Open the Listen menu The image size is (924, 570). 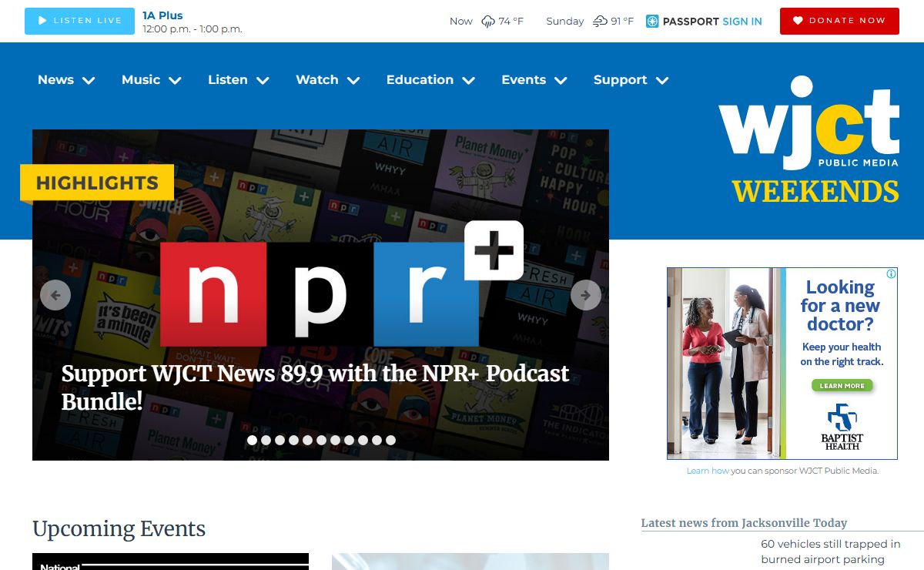[x=228, y=80]
